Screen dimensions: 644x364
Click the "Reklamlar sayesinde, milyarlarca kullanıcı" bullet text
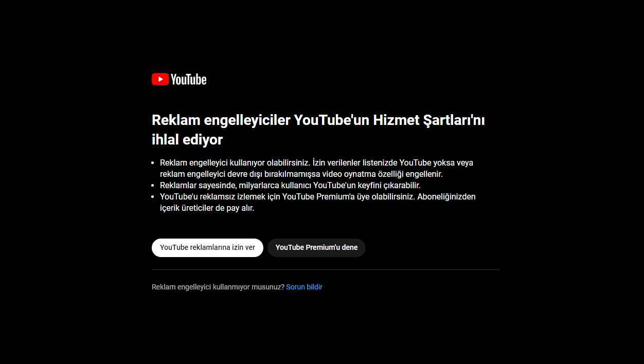coord(236,185)
